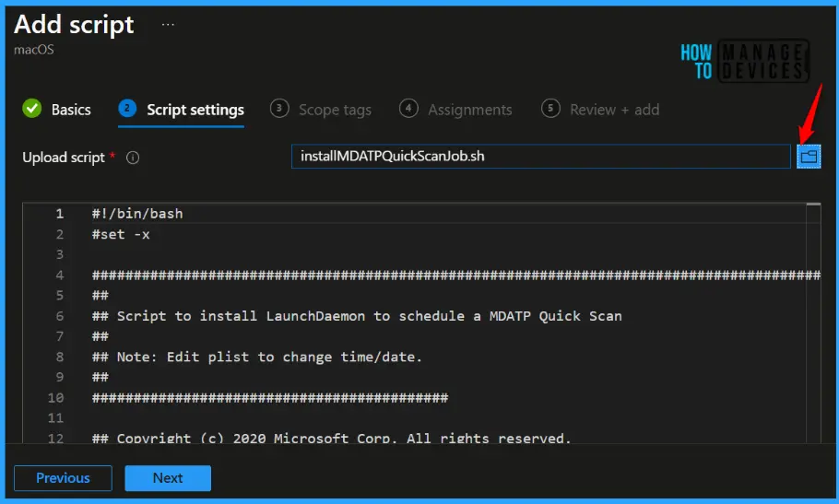839x504 pixels.
Task: Open the ellipsis menu next to Add script
Action: (x=168, y=25)
